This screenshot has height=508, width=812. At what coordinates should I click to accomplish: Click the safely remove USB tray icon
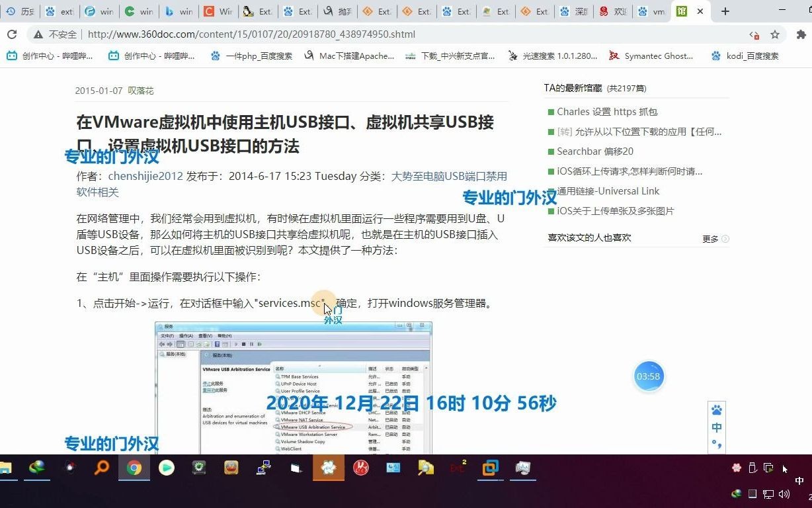[752, 468]
